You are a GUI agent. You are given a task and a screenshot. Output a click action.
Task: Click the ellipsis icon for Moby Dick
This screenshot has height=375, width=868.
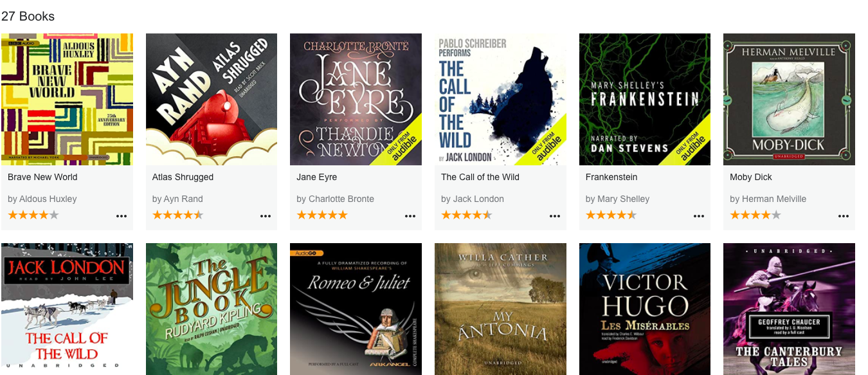tap(844, 216)
